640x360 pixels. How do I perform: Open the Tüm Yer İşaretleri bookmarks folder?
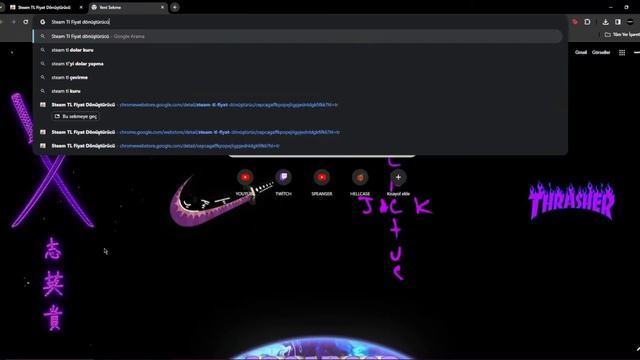click(622, 35)
